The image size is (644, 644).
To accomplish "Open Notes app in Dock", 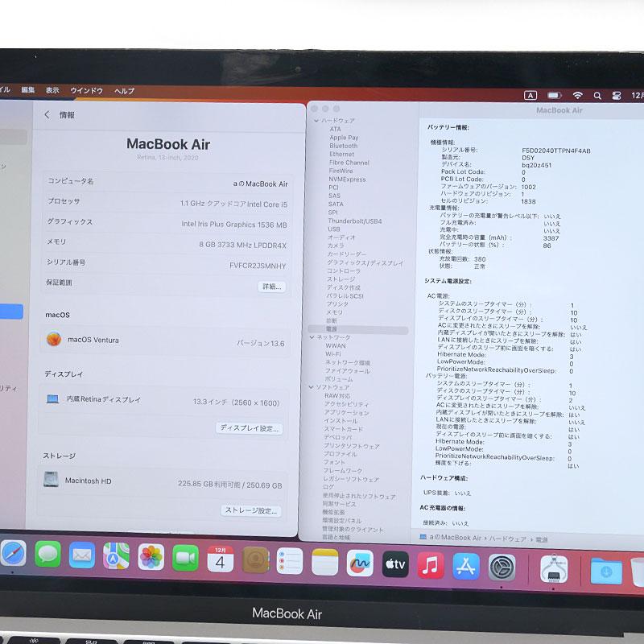I will 325,562.
